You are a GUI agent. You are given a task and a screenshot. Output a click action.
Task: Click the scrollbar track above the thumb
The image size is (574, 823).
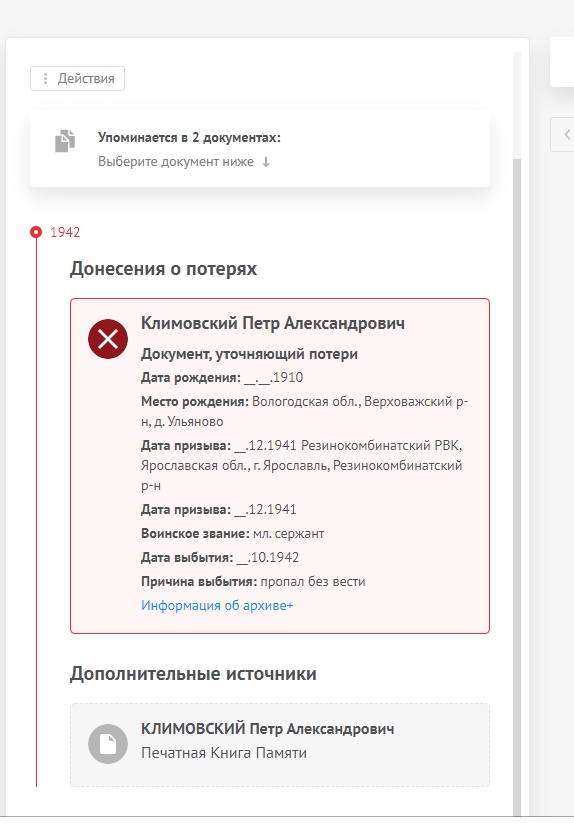click(517, 105)
